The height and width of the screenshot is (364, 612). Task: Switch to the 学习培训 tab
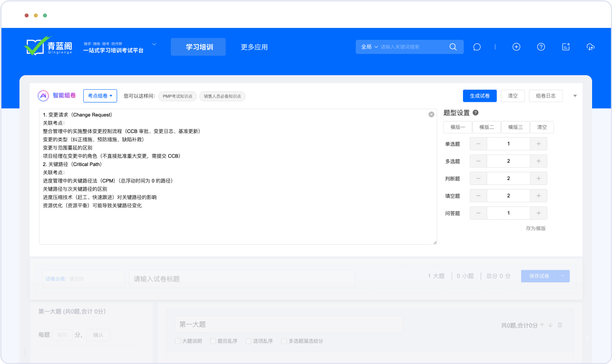point(198,47)
